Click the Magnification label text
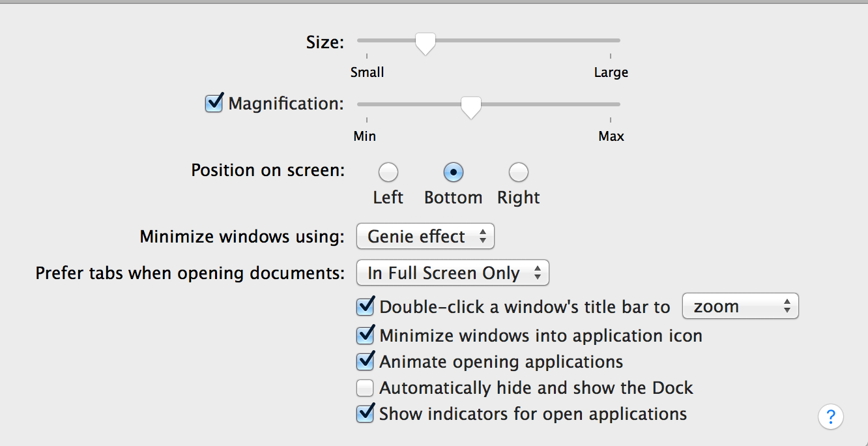Viewport: 868px width, 446px height. pyautogui.click(x=285, y=104)
